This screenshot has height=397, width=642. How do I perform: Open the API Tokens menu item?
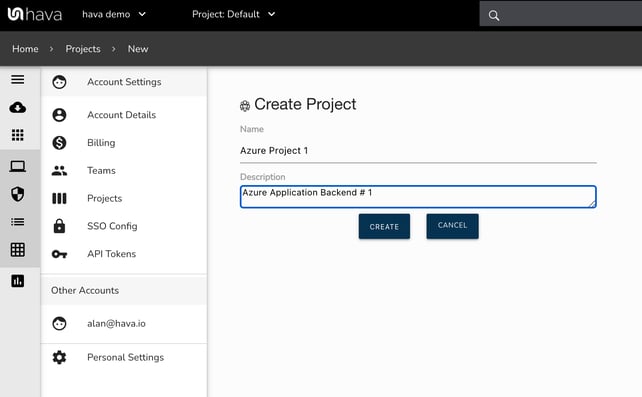[x=124, y=254]
